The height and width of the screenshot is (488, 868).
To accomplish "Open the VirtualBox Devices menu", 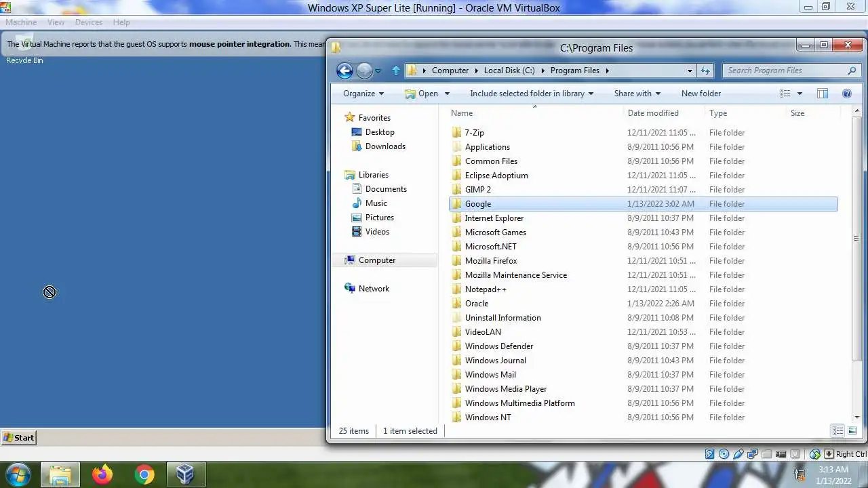I will [x=89, y=22].
